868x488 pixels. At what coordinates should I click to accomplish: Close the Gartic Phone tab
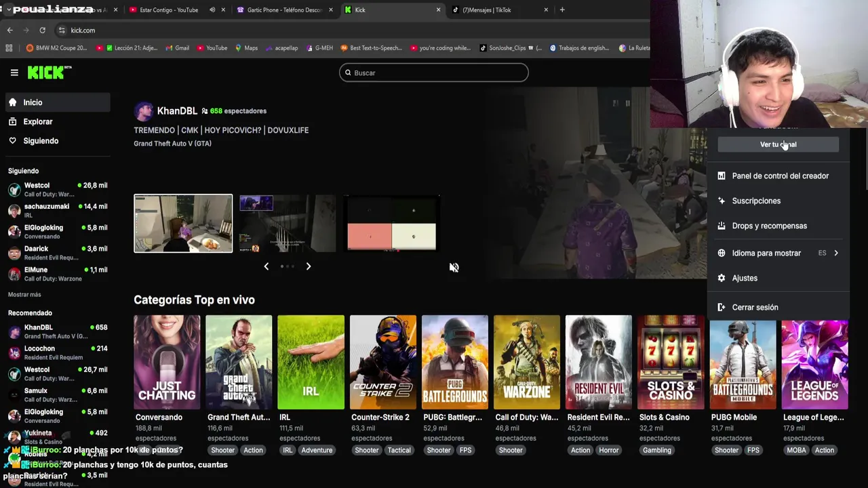pos(330,9)
